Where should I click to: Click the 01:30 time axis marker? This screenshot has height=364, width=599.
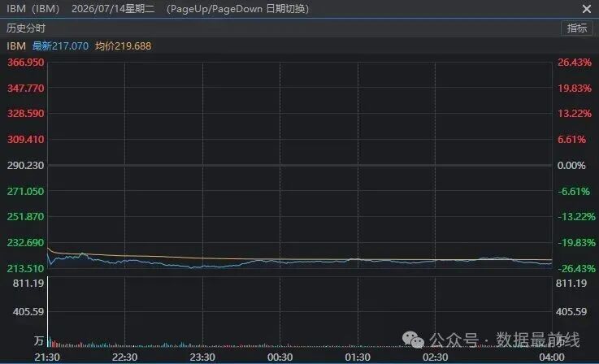pos(358,357)
